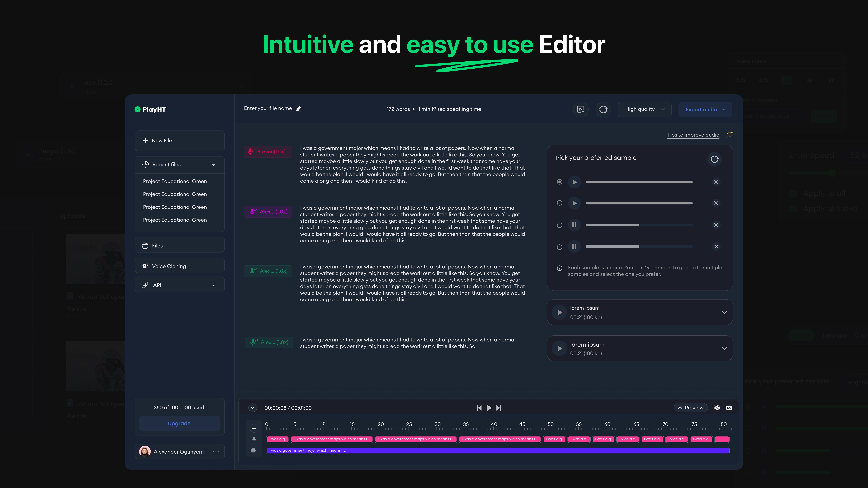
Task: Click the regenerate icon next to High quality
Action: (603, 109)
